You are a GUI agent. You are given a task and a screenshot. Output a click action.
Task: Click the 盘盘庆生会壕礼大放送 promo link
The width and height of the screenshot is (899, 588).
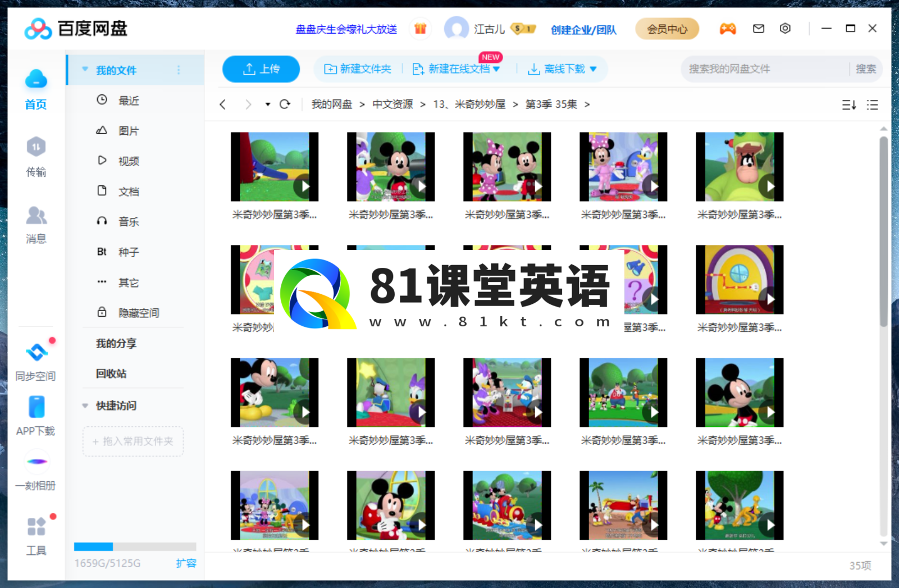point(346,29)
